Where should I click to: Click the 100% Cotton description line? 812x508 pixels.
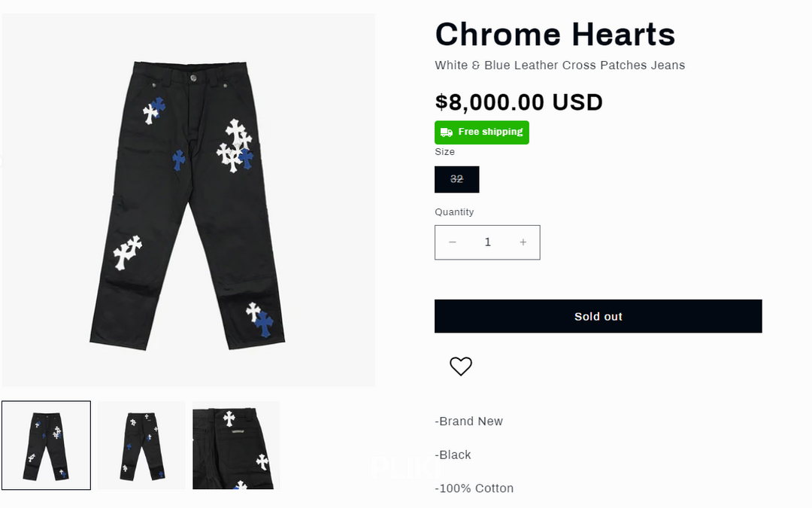[x=474, y=488]
